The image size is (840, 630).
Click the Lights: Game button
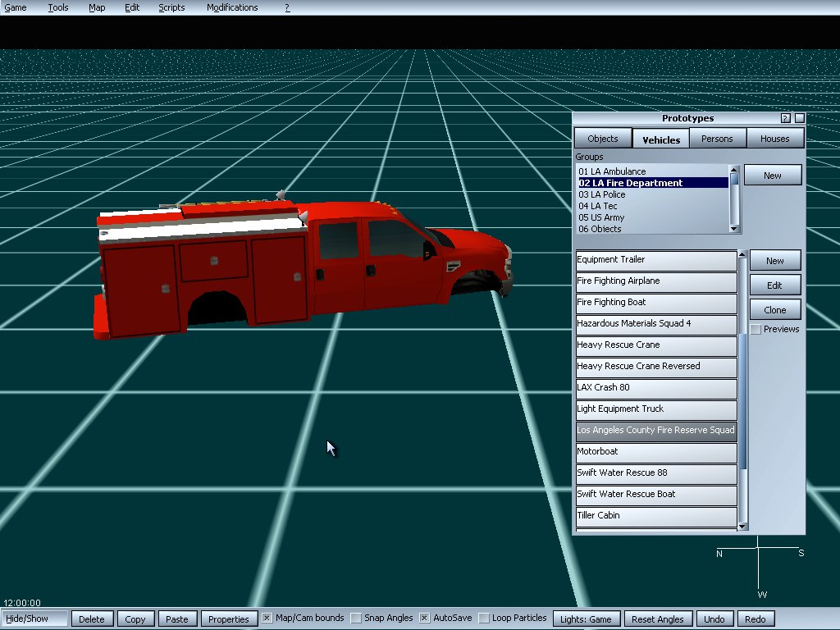click(x=586, y=619)
